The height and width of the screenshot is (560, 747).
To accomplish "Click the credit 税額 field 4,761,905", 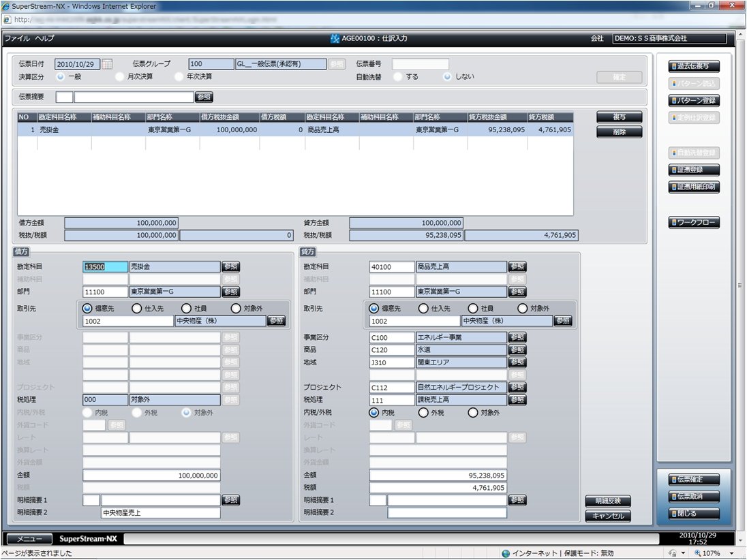I will click(x=438, y=488).
